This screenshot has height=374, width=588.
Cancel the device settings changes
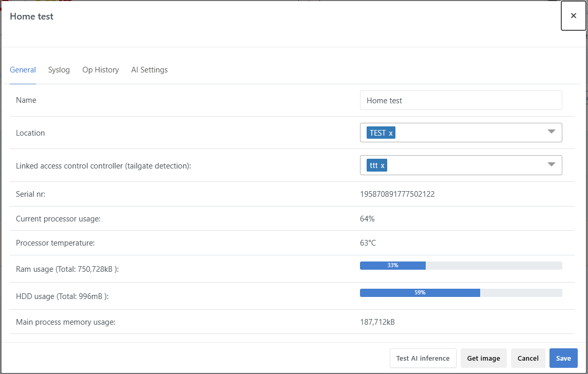pyautogui.click(x=528, y=358)
